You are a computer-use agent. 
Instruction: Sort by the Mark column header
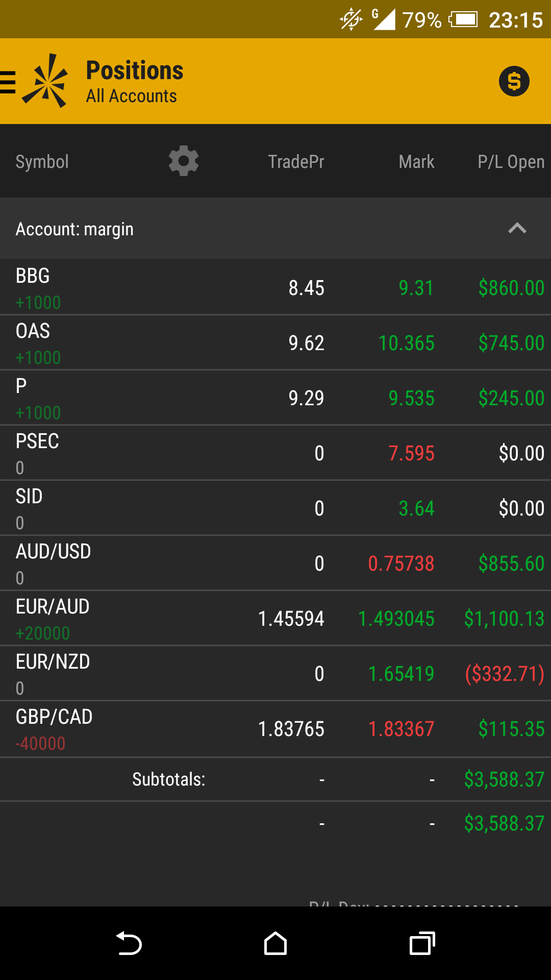pyautogui.click(x=416, y=162)
